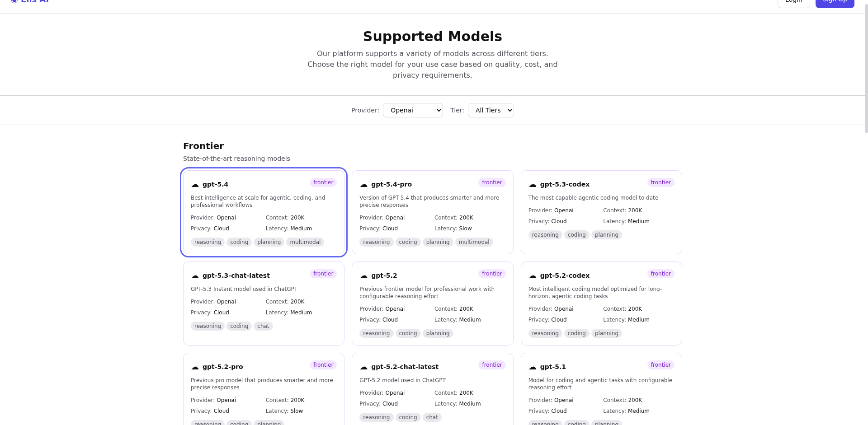Click the cloud icon beside gpt-5.3-codex
868x425 pixels.
(x=533, y=185)
